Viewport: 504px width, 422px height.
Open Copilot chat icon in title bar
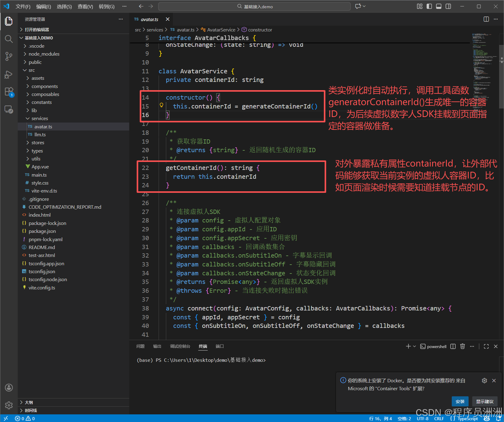(x=358, y=6)
